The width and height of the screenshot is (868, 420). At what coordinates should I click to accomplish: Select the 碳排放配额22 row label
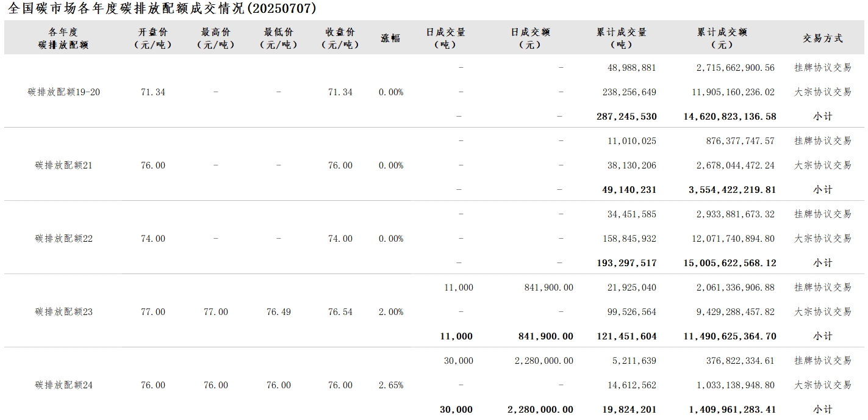(x=64, y=239)
